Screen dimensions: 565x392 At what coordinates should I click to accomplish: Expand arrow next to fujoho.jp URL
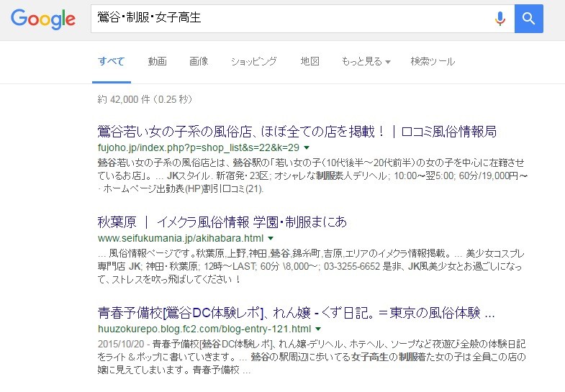click(307, 147)
